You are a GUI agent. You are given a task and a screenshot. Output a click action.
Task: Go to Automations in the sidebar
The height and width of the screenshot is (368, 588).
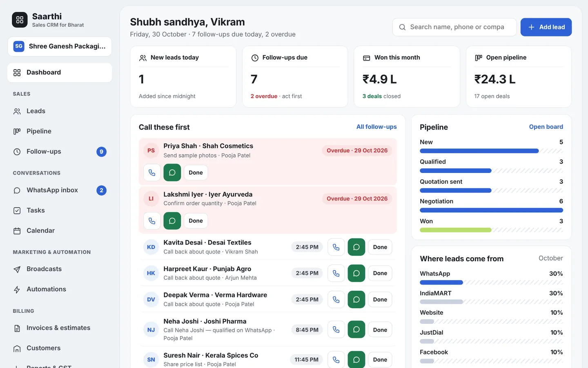click(x=60, y=289)
